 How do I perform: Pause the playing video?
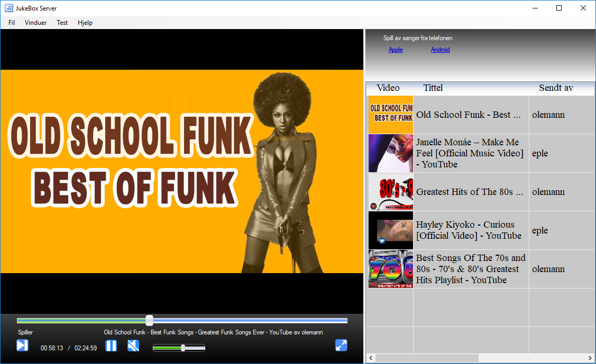point(111,346)
